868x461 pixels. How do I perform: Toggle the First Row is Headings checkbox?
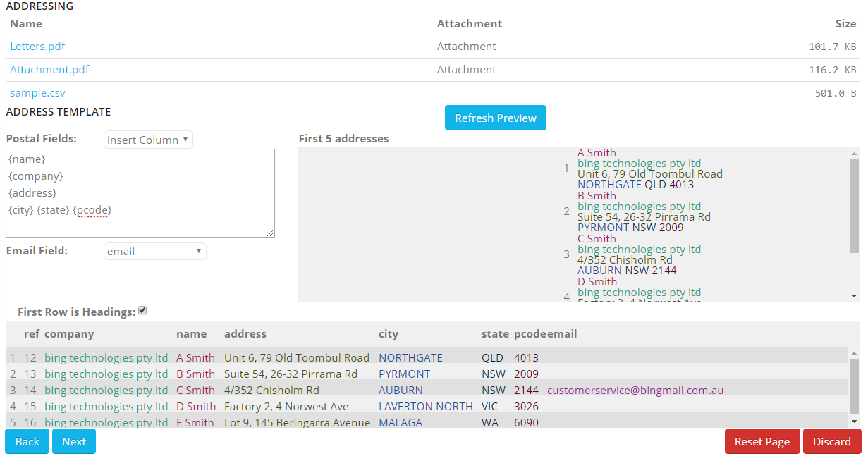pyautogui.click(x=143, y=311)
